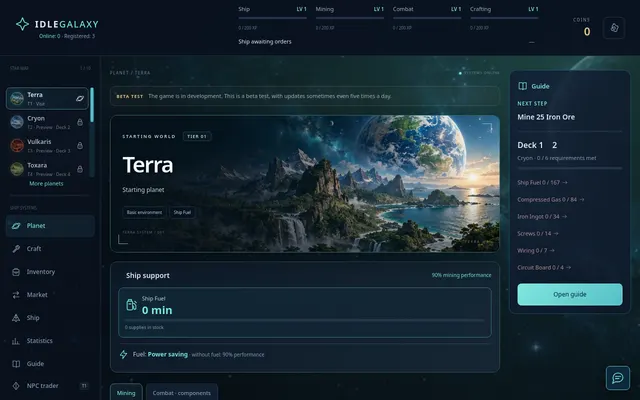Click the NPC trader diamond icon
The image size is (640, 400).
(16, 386)
